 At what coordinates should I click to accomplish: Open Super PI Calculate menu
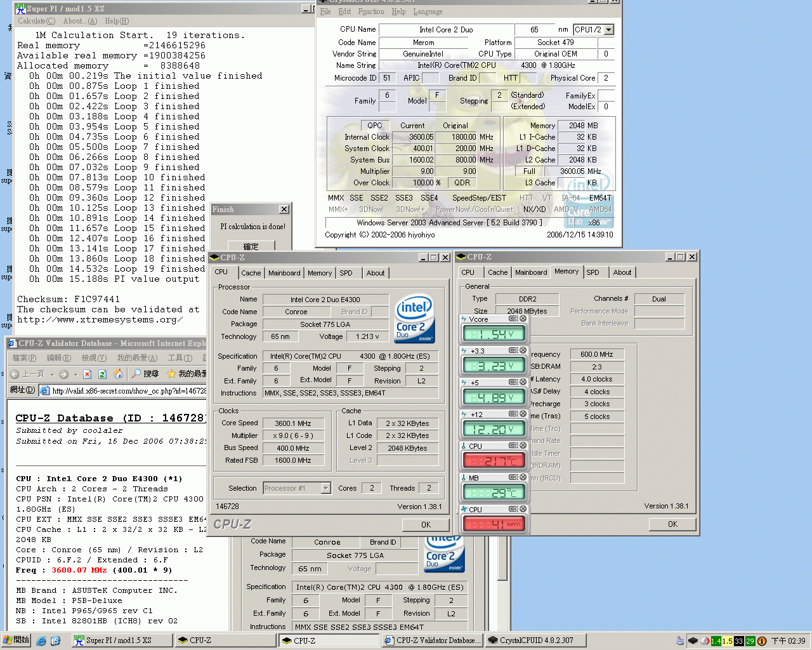point(36,21)
